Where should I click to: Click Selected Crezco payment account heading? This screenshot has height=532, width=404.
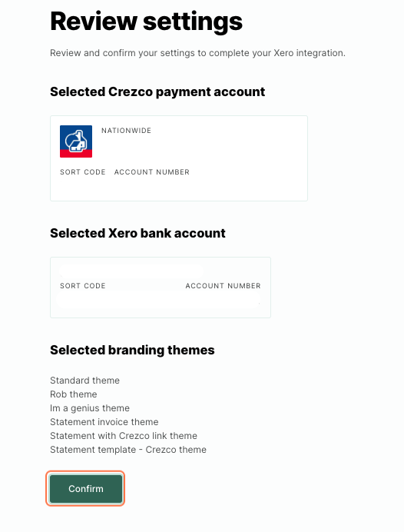[x=157, y=92]
